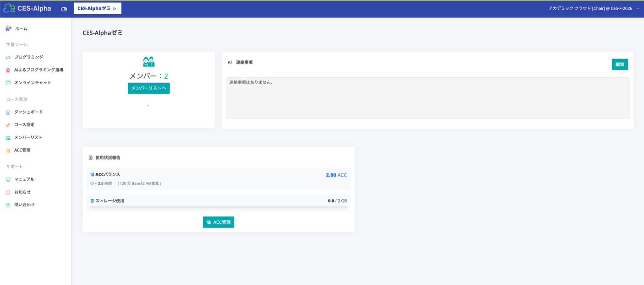The width and height of the screenshot is (644, 285).
Task: Toggle the sidebar switch next to logo
Action: [x=64, y=9]
